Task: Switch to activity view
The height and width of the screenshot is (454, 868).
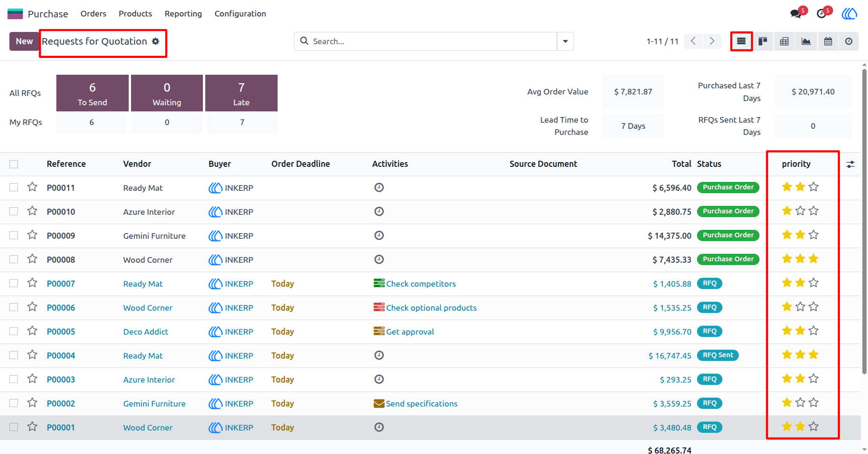Action: [849, 41]
